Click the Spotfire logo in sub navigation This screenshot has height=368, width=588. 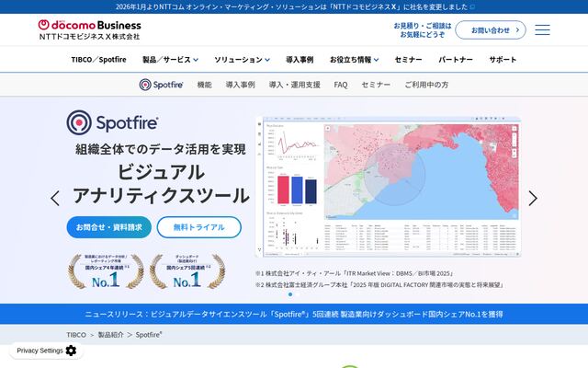click(x=161, y=85)
